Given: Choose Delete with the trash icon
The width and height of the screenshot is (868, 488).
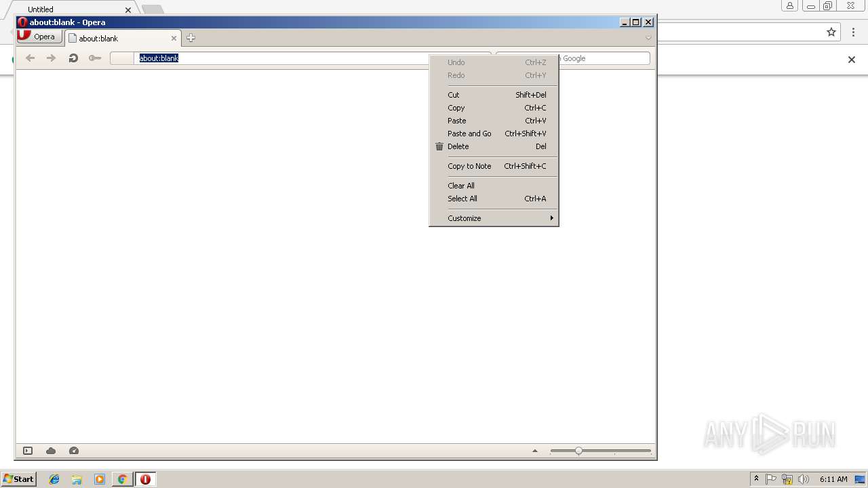Looking at the screenshot, I should 494,146.
